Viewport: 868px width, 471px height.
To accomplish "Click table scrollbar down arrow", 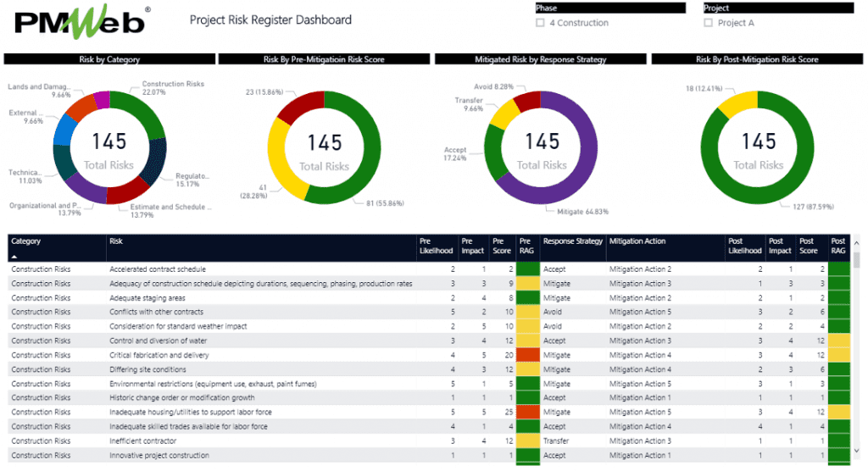I will (x=856, y=451).
